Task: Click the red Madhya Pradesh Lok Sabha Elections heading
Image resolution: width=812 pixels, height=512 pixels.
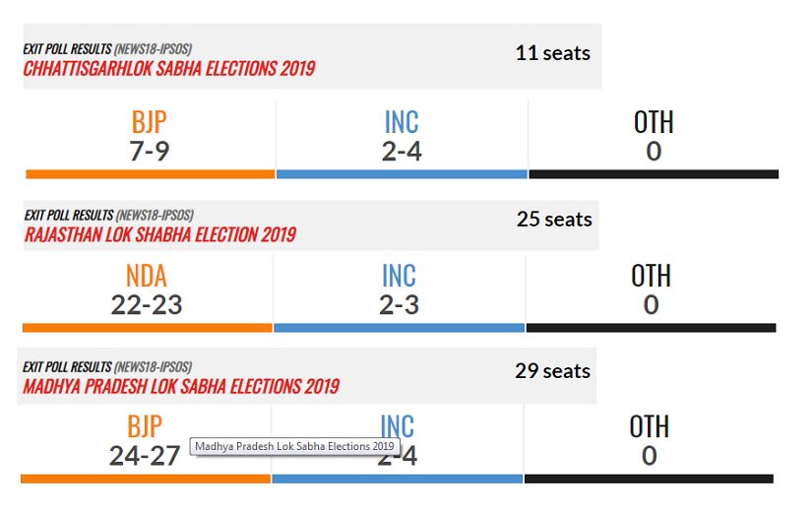Action: tap(181, 386)
